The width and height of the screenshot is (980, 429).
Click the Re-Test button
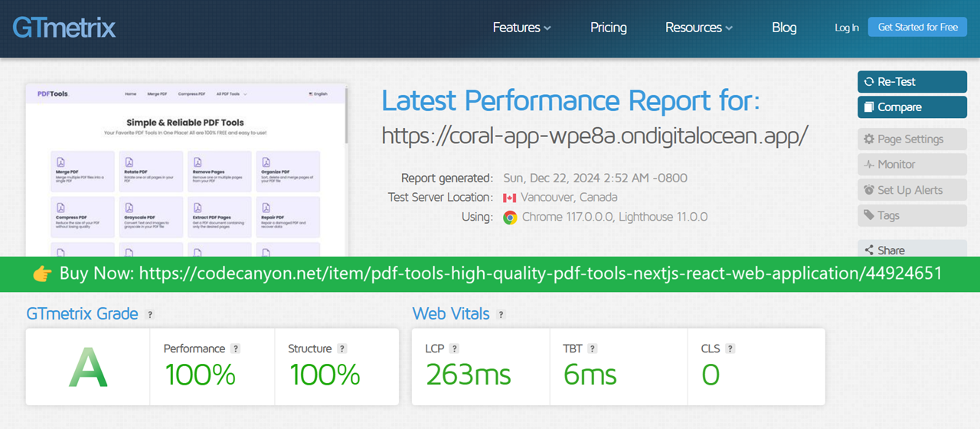tap(912, 82)
